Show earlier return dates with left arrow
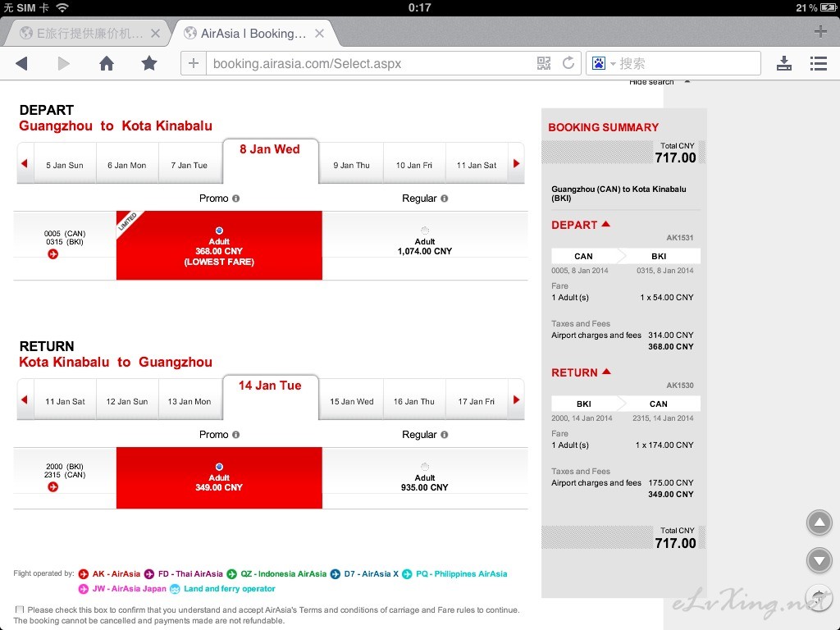Image resolution: width=840 pixels, height=630 pixels. (25, 399)
